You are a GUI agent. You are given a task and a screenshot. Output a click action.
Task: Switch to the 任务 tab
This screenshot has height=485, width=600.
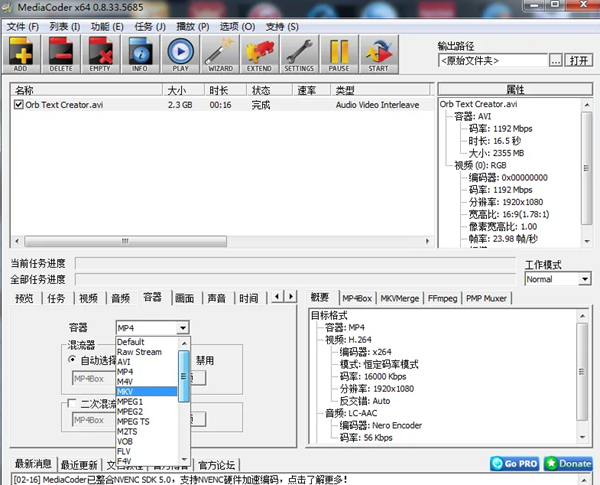click(56, 298)
